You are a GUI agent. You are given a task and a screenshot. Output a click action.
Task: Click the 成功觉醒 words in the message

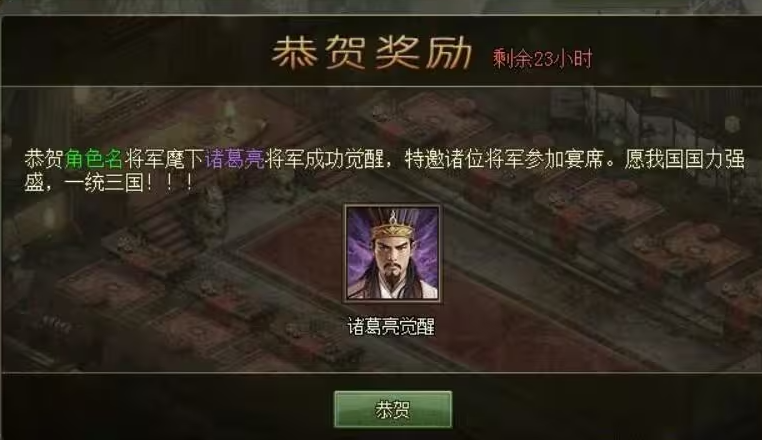344,159
